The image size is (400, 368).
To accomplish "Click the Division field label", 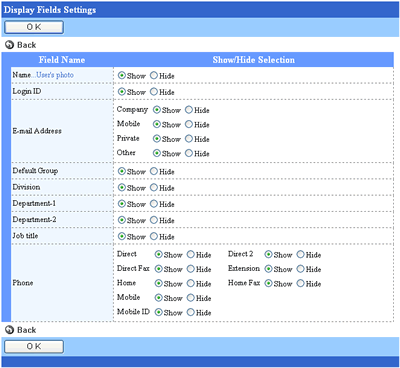I will (x=26, y=187).
